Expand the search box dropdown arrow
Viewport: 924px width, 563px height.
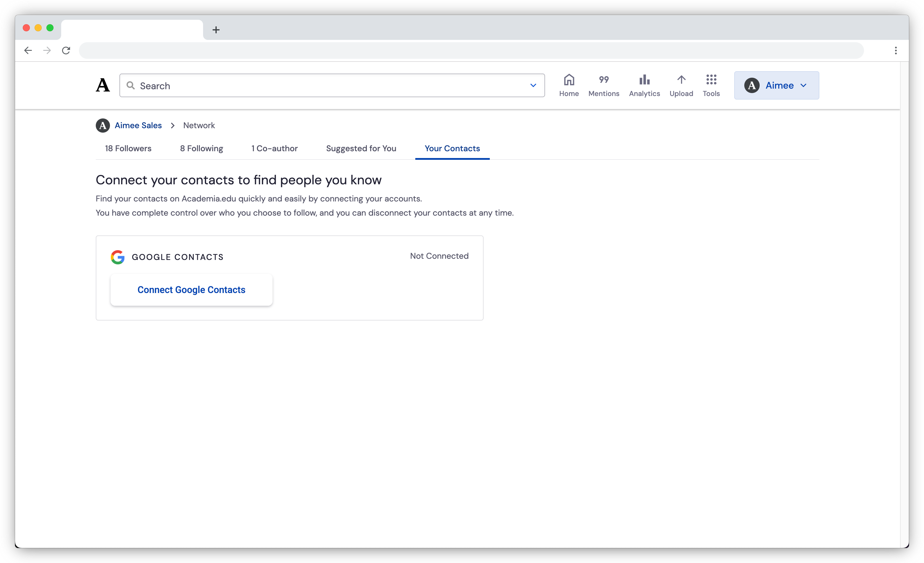tap(533, 85)
